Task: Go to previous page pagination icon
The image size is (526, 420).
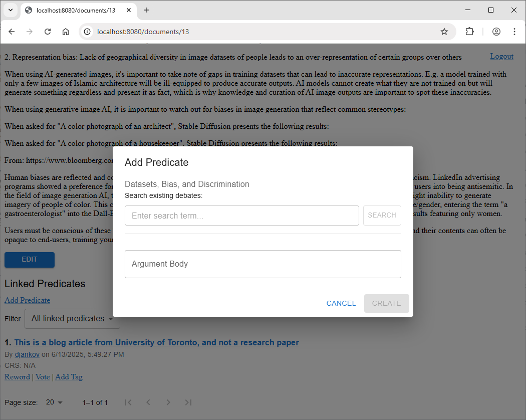Action: coord(148,402)
